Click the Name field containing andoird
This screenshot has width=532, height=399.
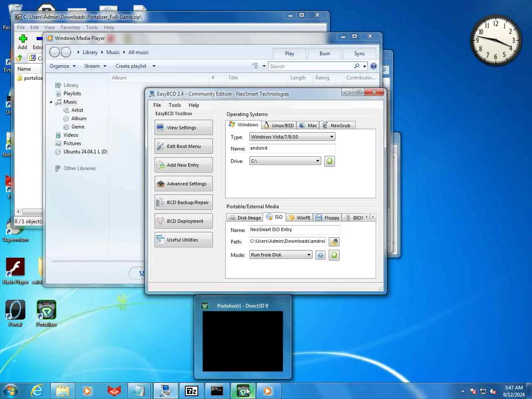(292, 148)
